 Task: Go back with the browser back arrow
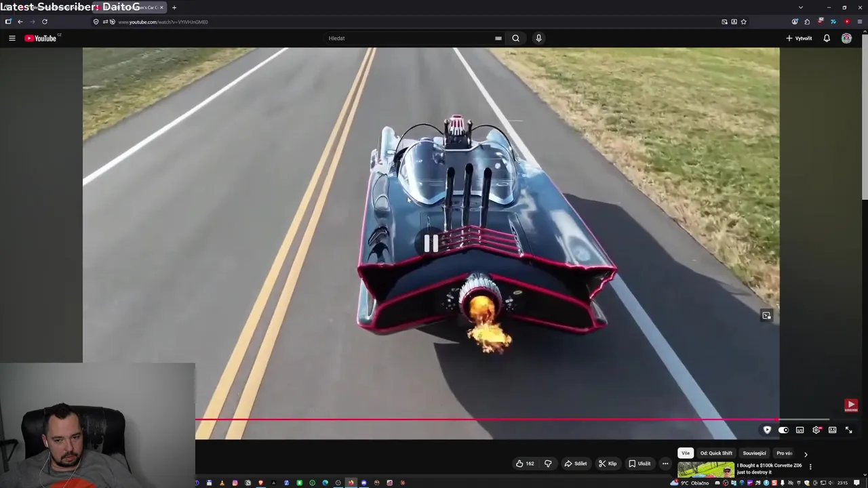pos(20,22)
